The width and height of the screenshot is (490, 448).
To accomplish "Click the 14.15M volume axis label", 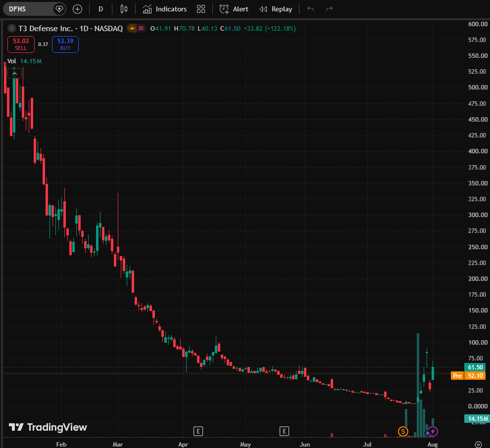I will (x=477, y=418).
